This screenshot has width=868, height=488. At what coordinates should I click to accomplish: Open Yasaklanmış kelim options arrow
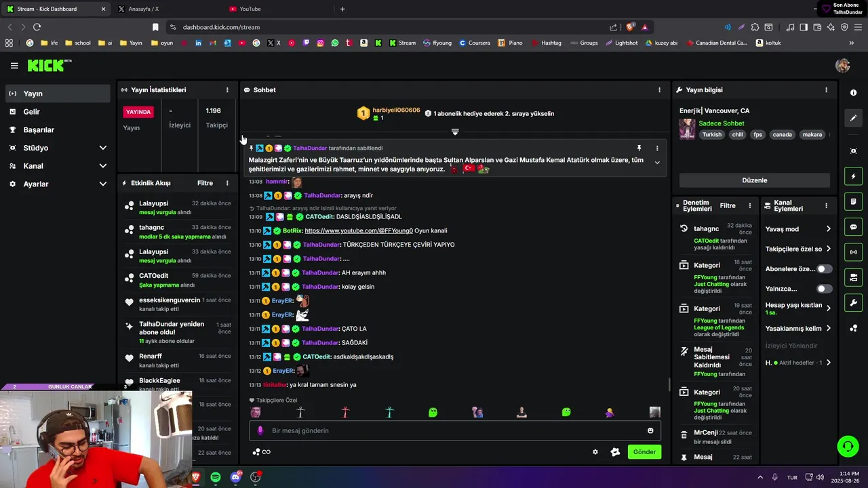[x=828, y=329]
